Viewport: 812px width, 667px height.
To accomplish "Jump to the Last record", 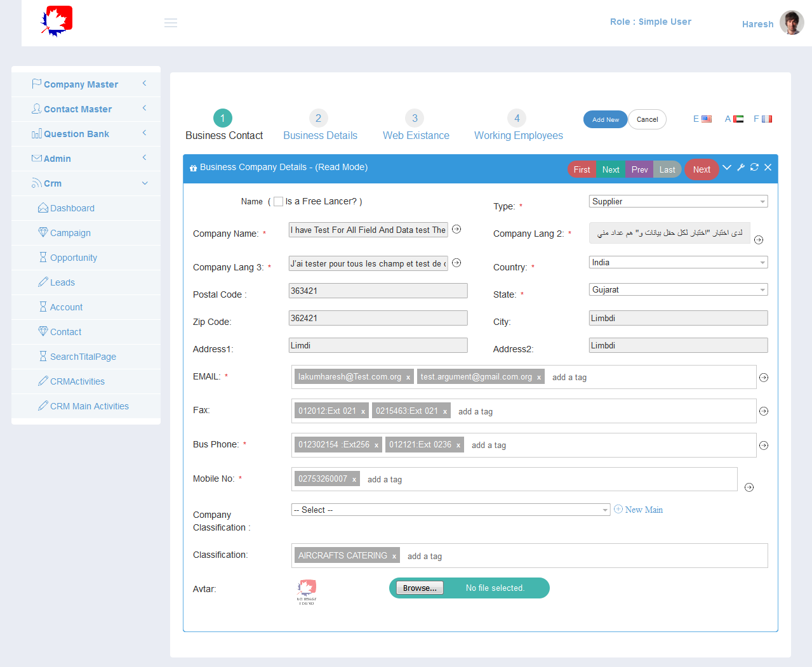I will (667, 169).
